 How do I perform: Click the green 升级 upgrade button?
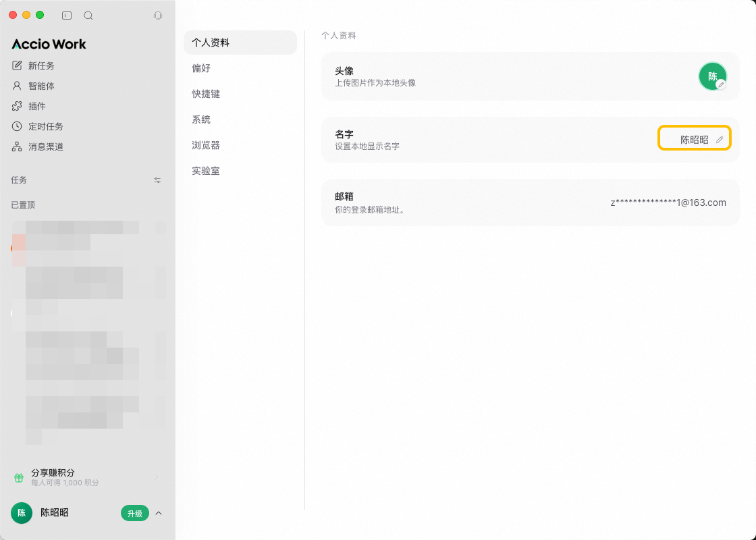click(135, 514)
